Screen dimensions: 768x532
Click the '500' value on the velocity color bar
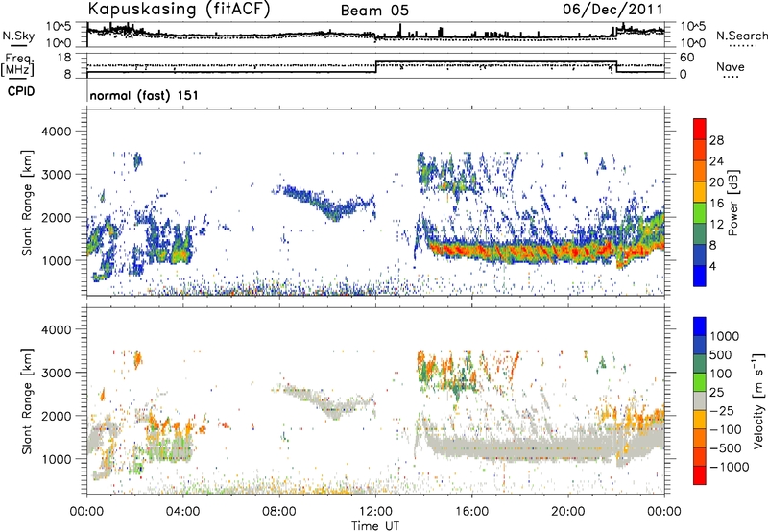pyautogui.click(x=723, y=355)
